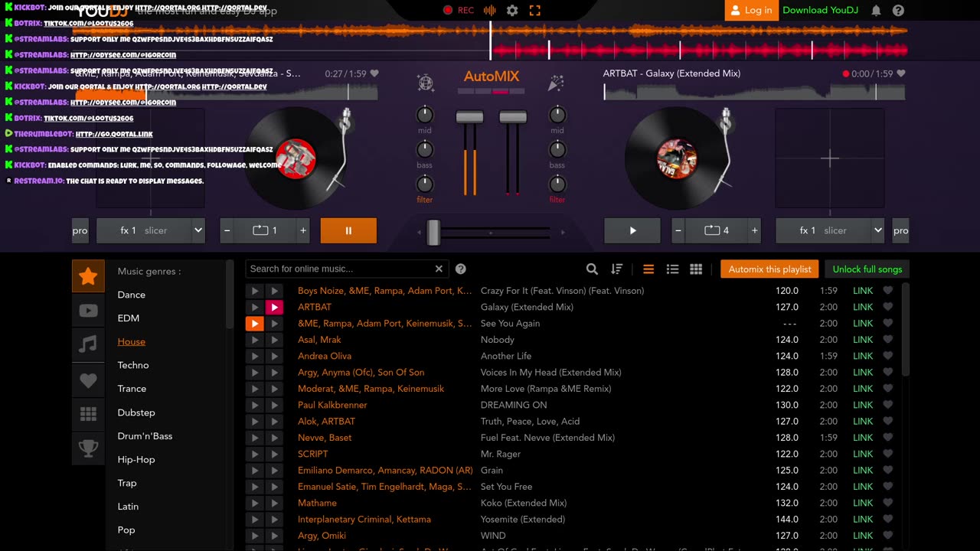The height and width of the screenshot is (551, 980).
Task: Switch to the bulleted list view icon
Action: tap(672, 269)
